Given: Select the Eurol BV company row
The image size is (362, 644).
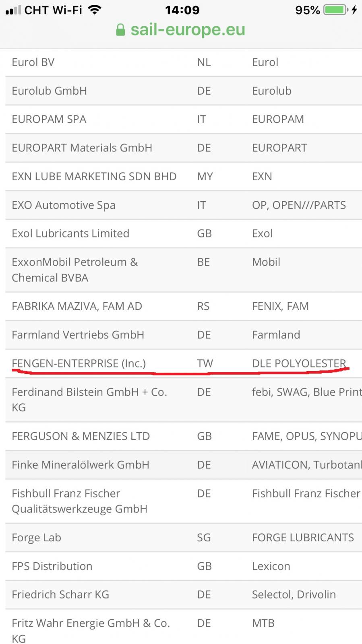Looking at the screenshot, I should (x=33, y=62).
